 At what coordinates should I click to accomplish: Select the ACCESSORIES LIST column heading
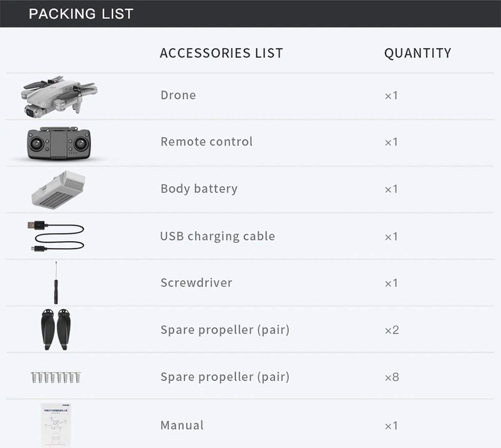tap(221, 53)
